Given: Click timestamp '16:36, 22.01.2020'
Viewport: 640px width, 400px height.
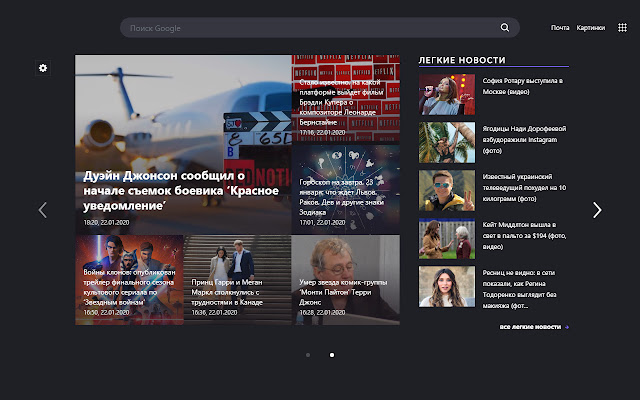Looking at the screenshot, I should pos(214,312).
